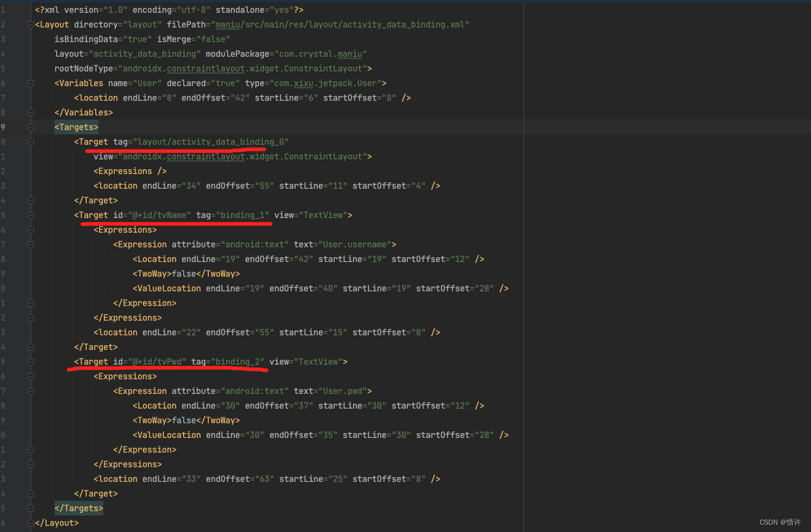Click the endOffset="35" ValueLocation attribute
Viewport: 811px width, 532px height.
coord(304,435)
